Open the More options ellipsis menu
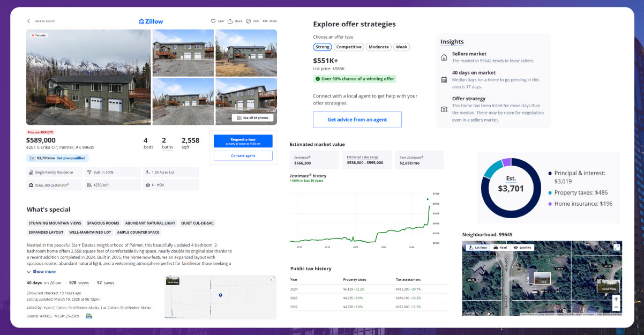 tap(266, 21)
